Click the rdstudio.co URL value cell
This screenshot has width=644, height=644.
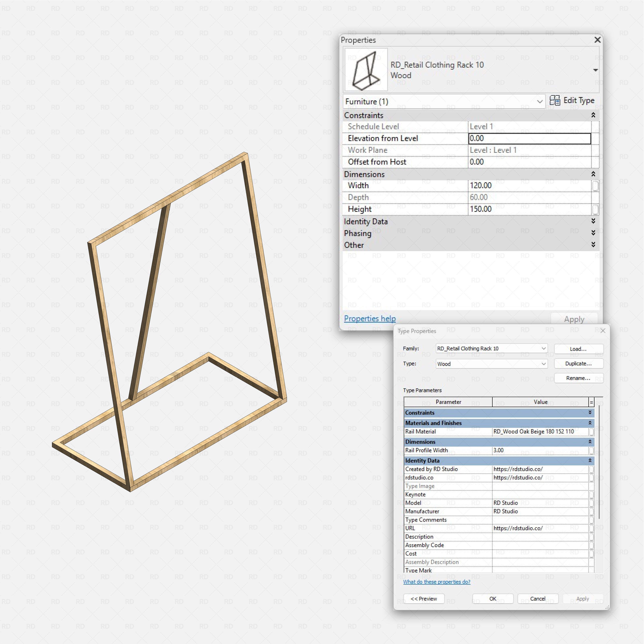(x=540, y=478)
